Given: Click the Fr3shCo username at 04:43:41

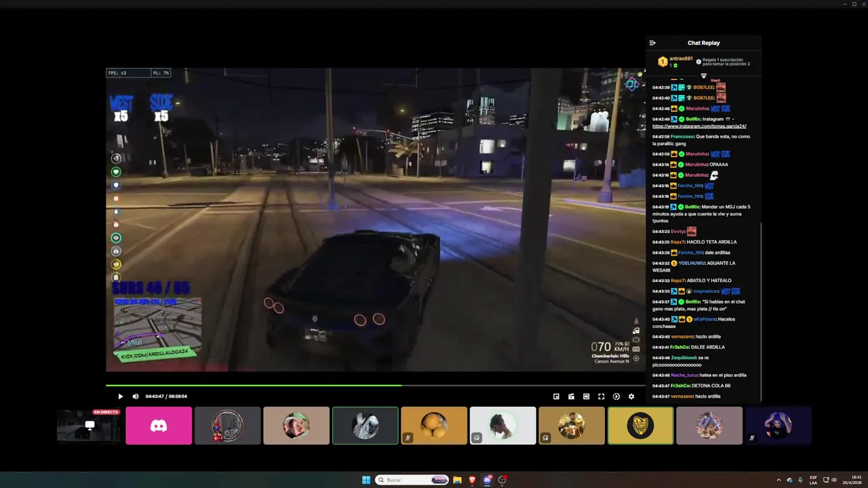Looking at the screenshot, I should point(679,347).
